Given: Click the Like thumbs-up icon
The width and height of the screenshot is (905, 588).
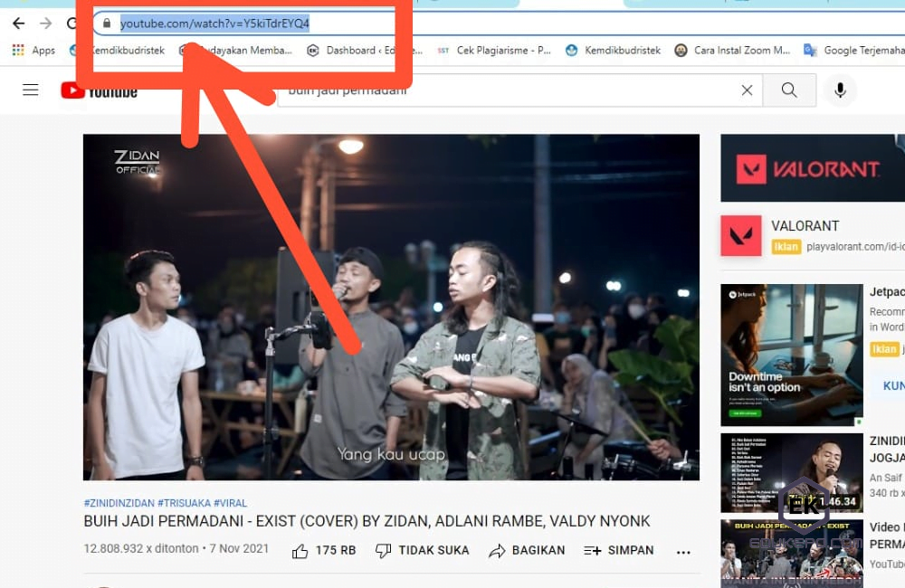Looking at the screenshot, I should click(300, 550).
